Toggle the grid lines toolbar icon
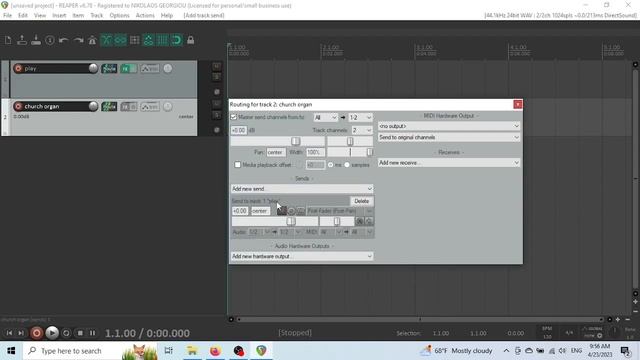 [x=162, y=40]
